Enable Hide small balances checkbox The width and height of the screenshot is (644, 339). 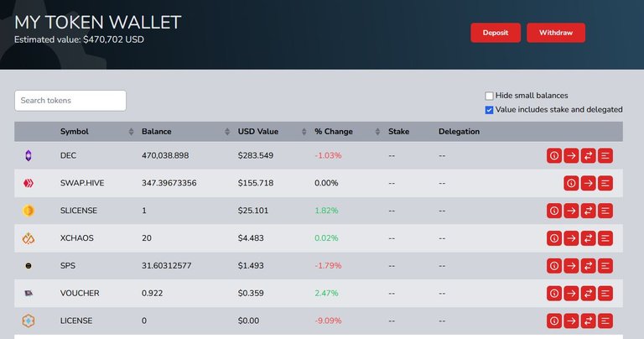pyautogui.click(x=489, y=96)
